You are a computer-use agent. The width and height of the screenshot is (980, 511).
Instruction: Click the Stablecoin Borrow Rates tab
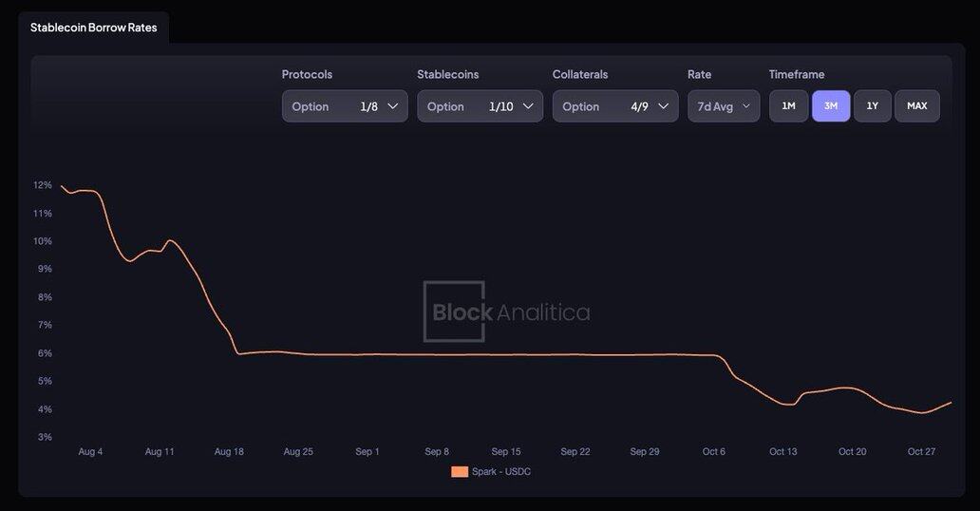click(93, 28)
